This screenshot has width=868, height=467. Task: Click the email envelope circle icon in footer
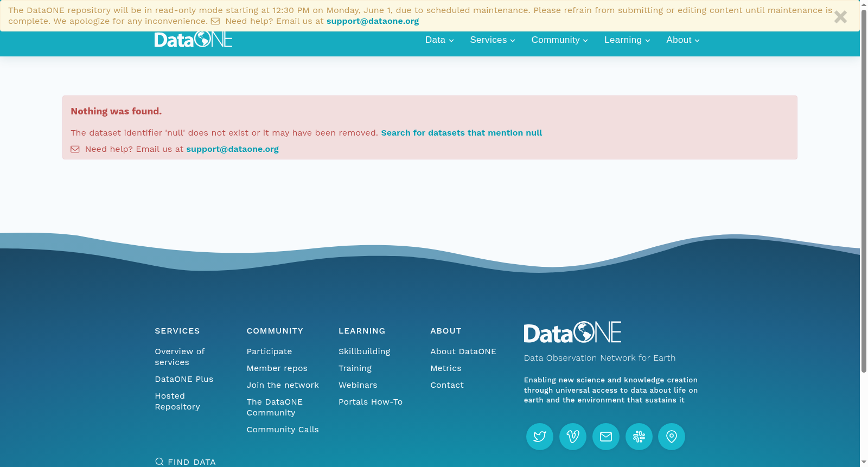click(606, 437)
